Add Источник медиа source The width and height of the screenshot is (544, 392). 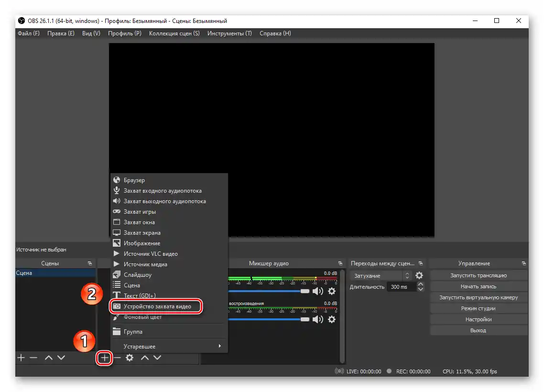click(169, 264)
